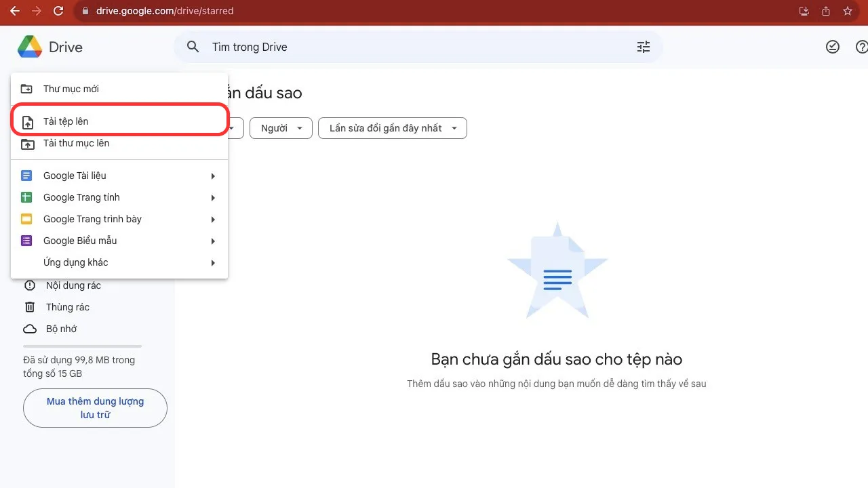Click the browser bookmark star icon
This screenshot has width=868, height=488.
click(x=848, y=11)
